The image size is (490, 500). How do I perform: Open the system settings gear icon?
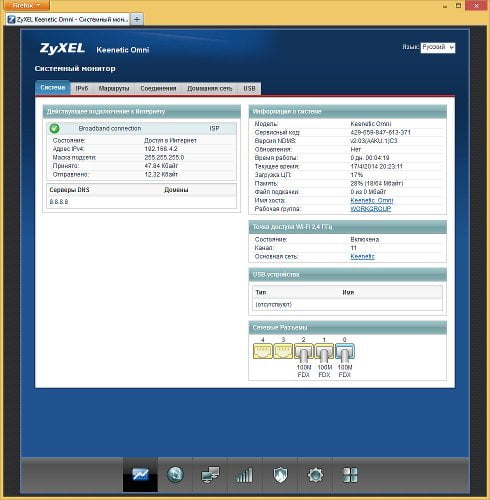(x=315, y=474)
